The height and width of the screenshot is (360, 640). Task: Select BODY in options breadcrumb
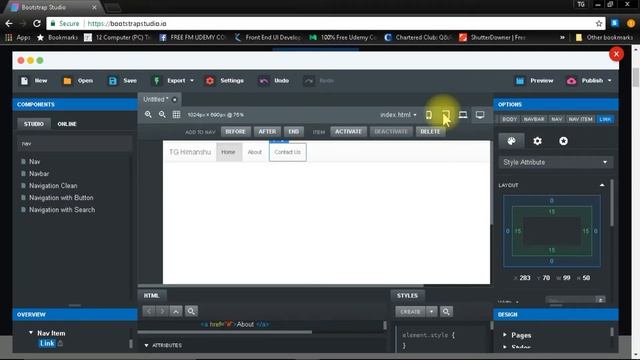pyautogui.click(x=509, y=119)
